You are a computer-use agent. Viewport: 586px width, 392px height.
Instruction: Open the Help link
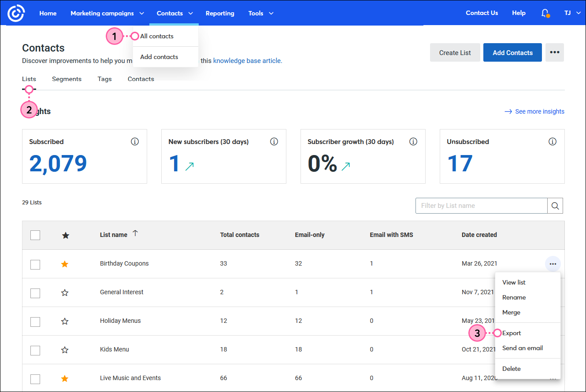[519, 13]
